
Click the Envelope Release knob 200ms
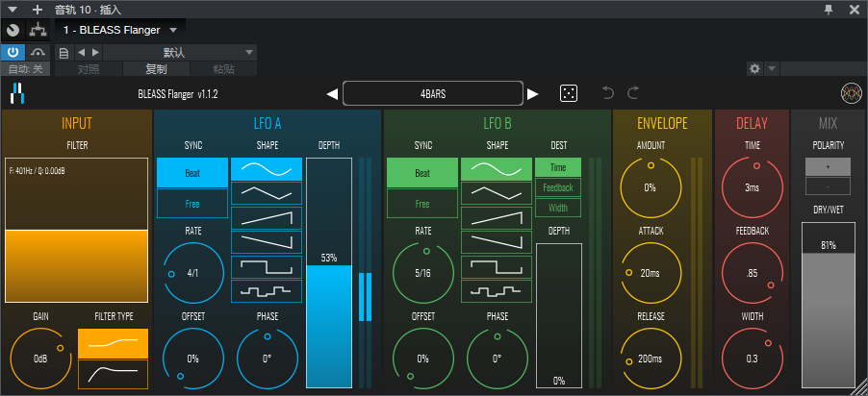(651, 359)
